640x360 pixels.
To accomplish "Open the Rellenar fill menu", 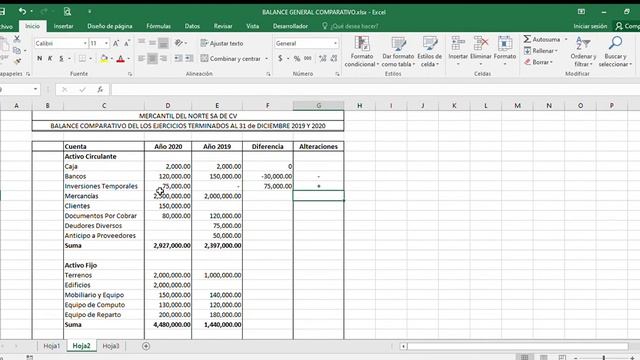I will click(x=540, y=51).
